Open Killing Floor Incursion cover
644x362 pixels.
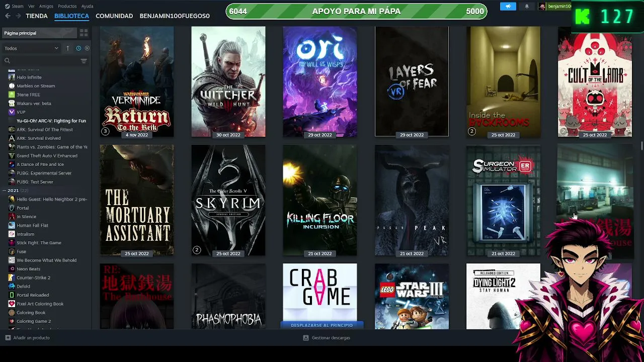(320, 200)
